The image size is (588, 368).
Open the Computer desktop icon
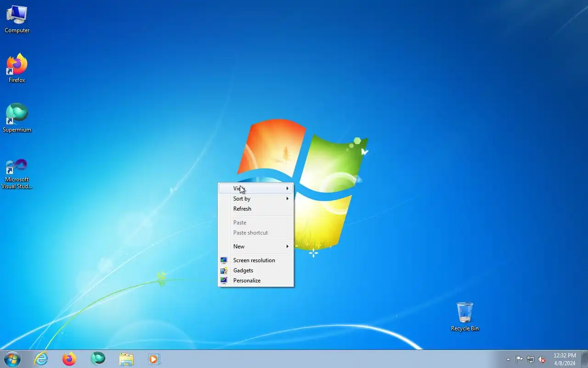click(17, 19)
